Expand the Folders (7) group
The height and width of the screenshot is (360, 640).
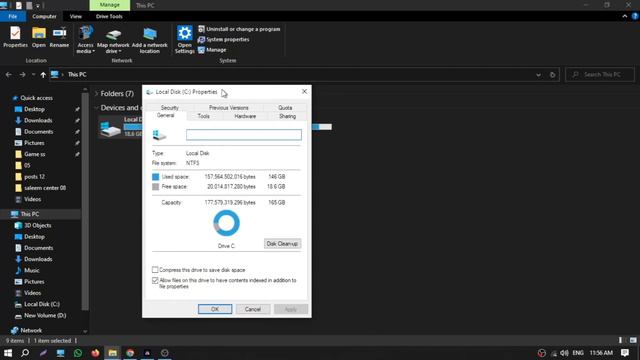pyautogui.click(x=97, y=94)
